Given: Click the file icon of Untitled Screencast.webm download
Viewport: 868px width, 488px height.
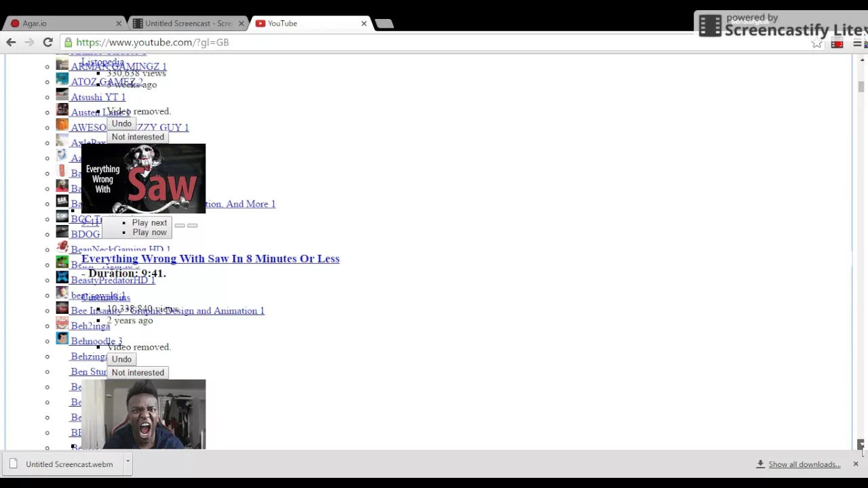Looking at the screenshot, I should pos(14,464).
